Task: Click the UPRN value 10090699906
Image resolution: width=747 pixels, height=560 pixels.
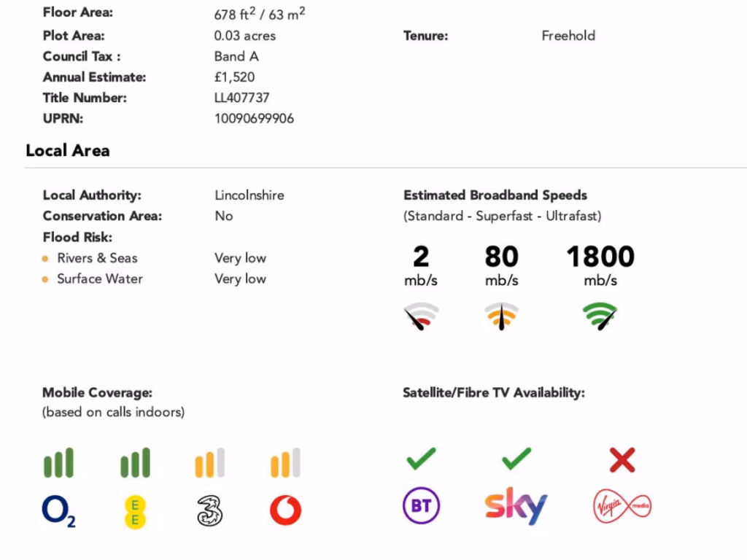Action: tap(254, 118)
